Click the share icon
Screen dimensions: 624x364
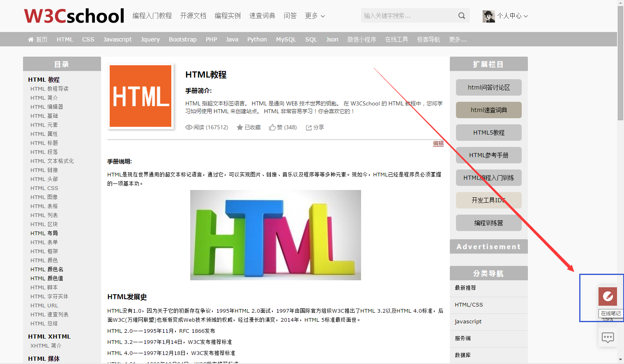309,128
